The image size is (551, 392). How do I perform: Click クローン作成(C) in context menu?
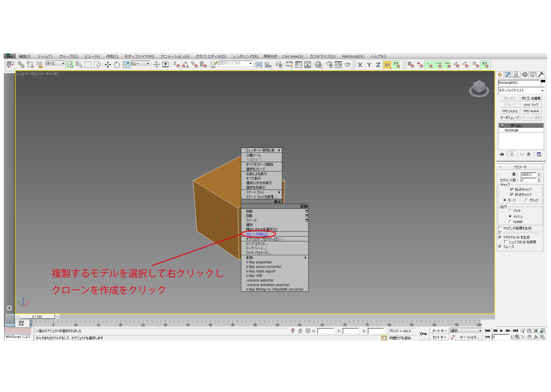[x=257, y=234]
